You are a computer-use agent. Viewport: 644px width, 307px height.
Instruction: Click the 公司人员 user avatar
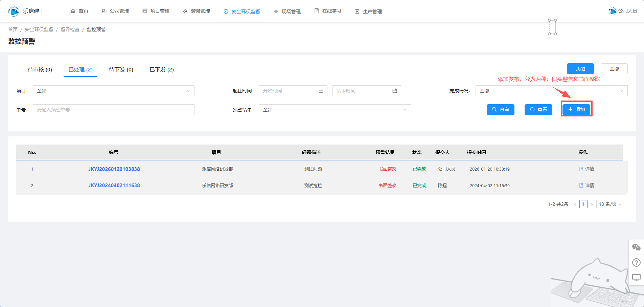(612, 11)
